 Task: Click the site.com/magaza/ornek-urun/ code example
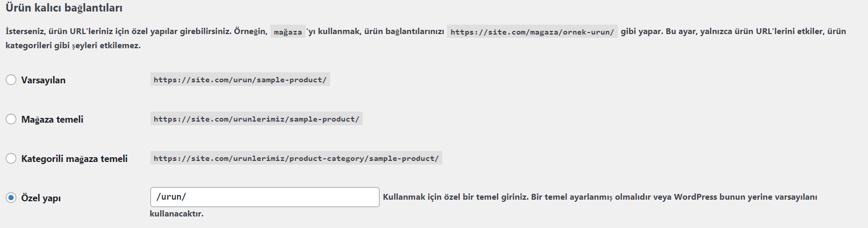coord(532,32)
